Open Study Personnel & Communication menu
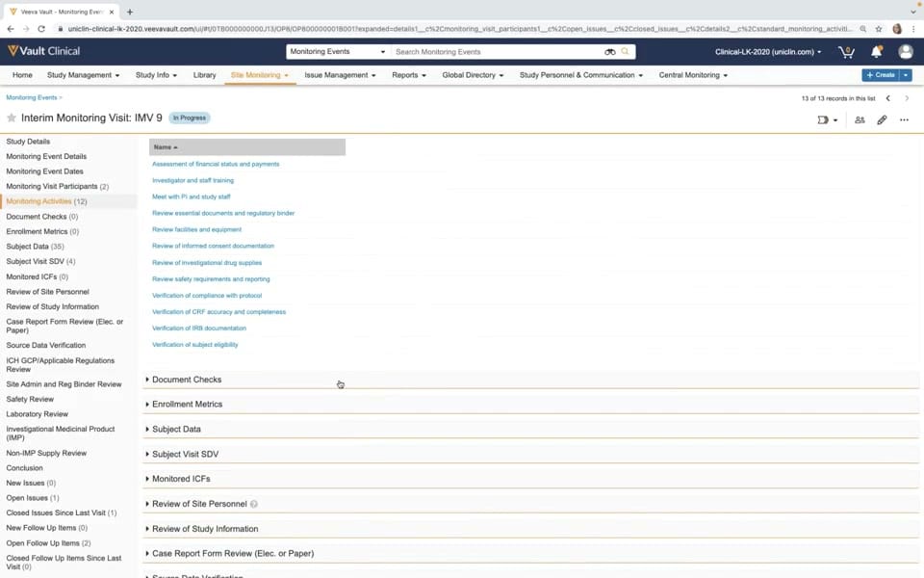The image size is (924, 578). point(581,75)
